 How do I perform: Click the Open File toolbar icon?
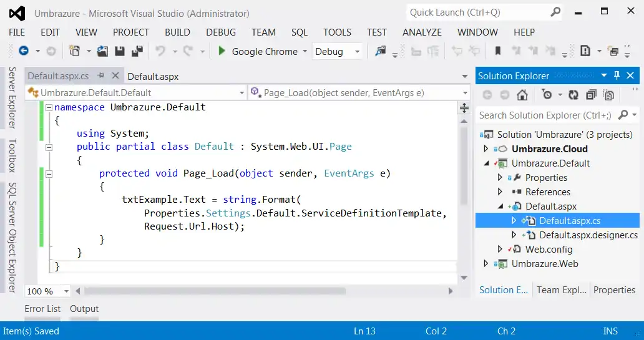coord(102,51)
